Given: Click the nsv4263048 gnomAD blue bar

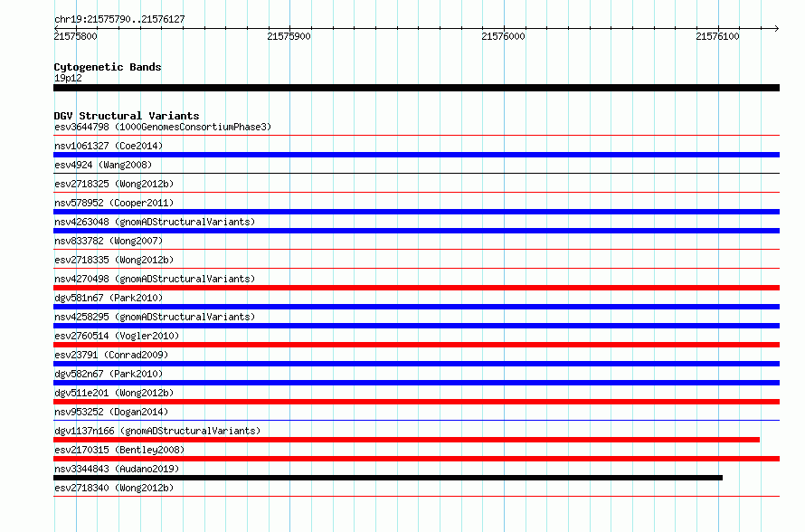Looking at the screenshot, I should coord(416,231).
